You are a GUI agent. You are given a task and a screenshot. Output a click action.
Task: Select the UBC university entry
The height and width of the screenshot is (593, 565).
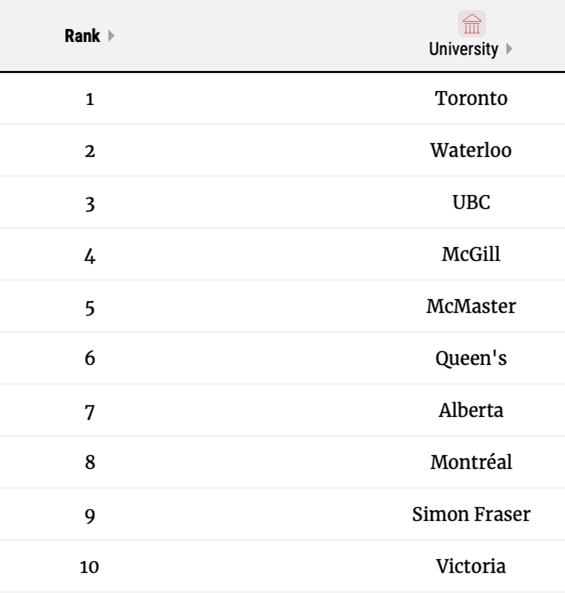[471, 202]
